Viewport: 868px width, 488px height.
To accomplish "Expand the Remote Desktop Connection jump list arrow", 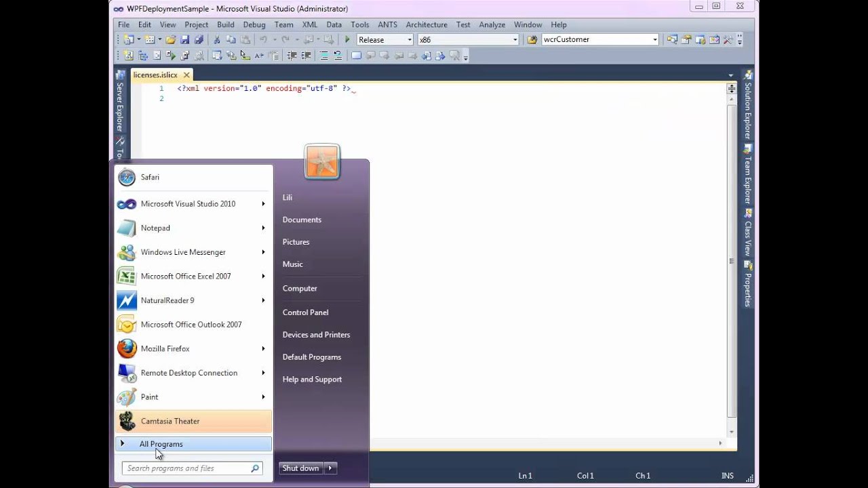I will [x=263, y=373].
